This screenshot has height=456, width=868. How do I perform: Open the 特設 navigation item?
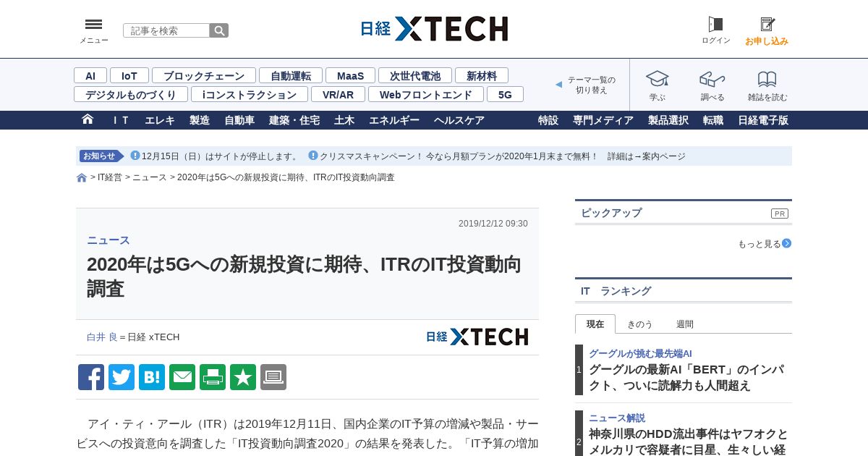coord(548,120)
